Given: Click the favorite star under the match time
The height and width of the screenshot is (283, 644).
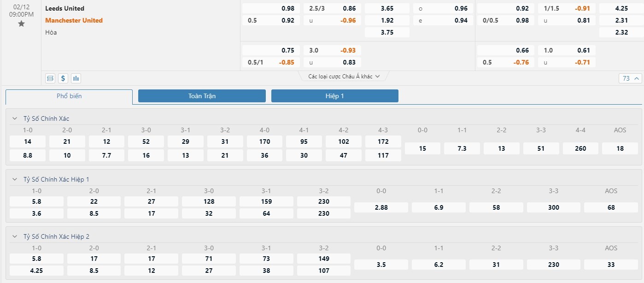Looking at the screenshot, I should pos(21,24).
